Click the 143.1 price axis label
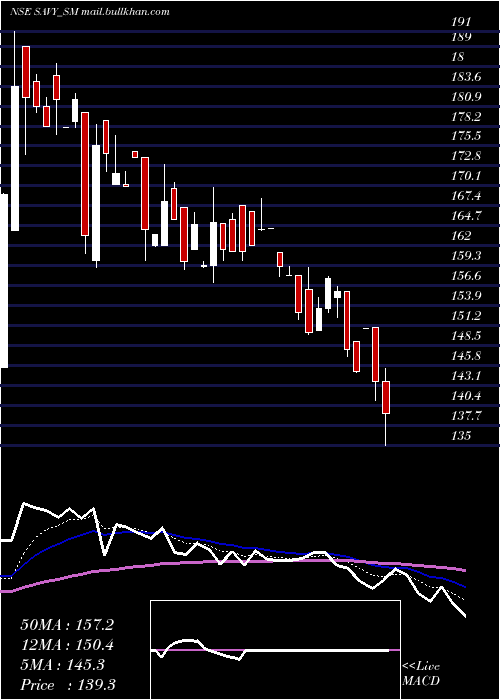The width and height of the screenshot is (500, 700). click(466, 375)
